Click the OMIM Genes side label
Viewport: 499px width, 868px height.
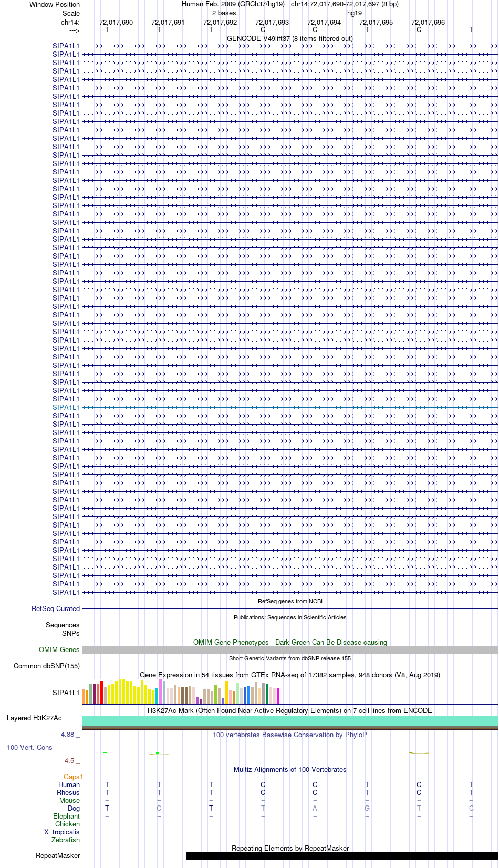(59, 649)
